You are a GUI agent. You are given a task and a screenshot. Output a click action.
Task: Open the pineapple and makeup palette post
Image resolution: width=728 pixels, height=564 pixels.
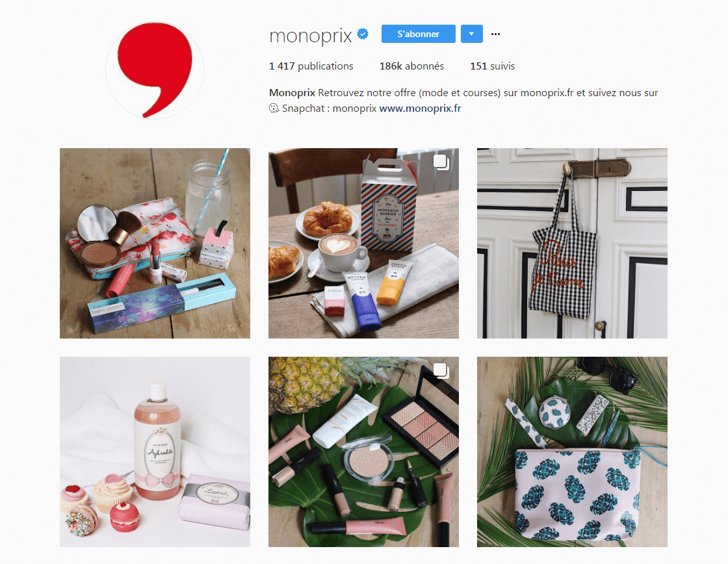363,452
